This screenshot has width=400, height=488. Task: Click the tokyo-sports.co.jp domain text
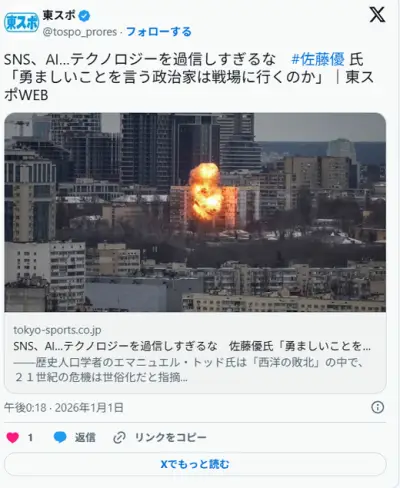coord(57,330)
